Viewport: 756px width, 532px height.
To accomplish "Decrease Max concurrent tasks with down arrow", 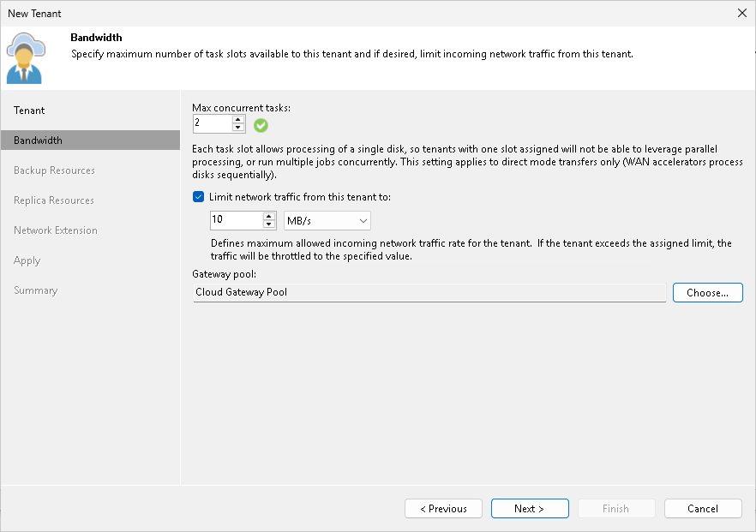I will click(237, 128).
